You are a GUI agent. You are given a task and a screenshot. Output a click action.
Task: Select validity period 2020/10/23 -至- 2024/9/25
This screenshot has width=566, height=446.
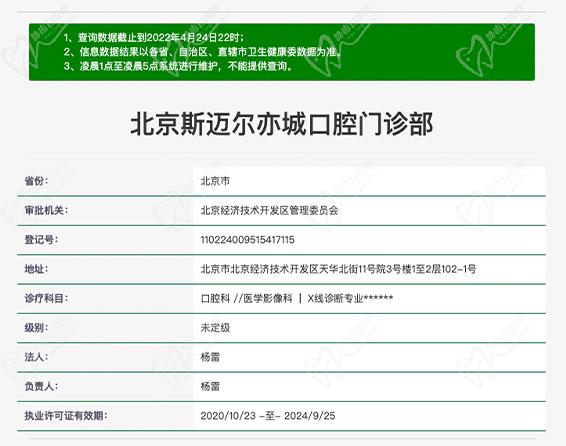[268, 416]
